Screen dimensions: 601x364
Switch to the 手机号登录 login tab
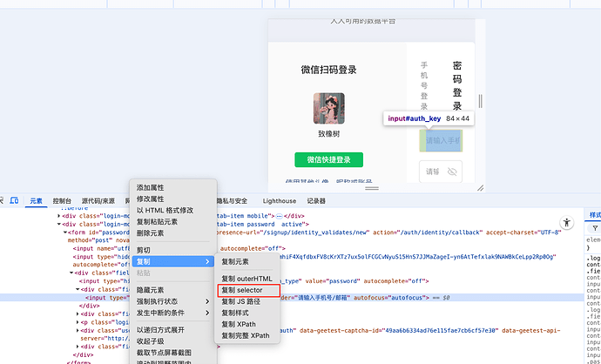tap(424, 86)
